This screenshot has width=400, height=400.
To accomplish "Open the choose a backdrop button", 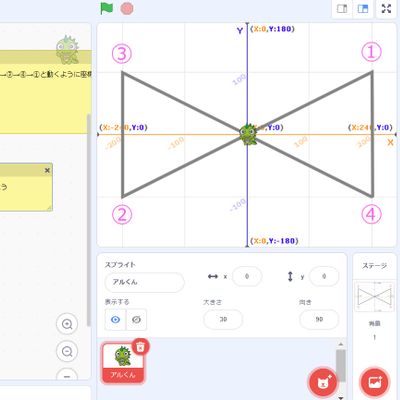I will 375,382.
